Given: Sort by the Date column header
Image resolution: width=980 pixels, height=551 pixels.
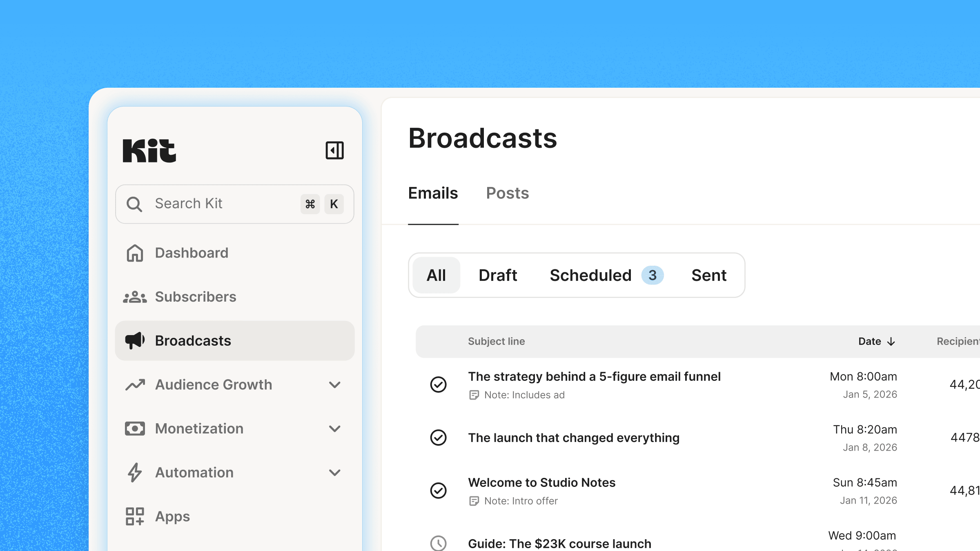Looking at the screenshot, I should (x=870, y=341).
